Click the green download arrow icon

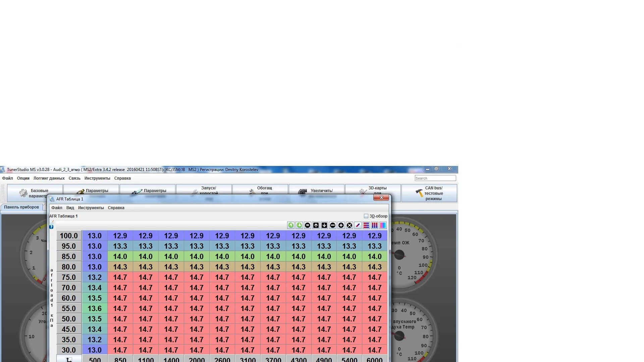click(299, 225)
